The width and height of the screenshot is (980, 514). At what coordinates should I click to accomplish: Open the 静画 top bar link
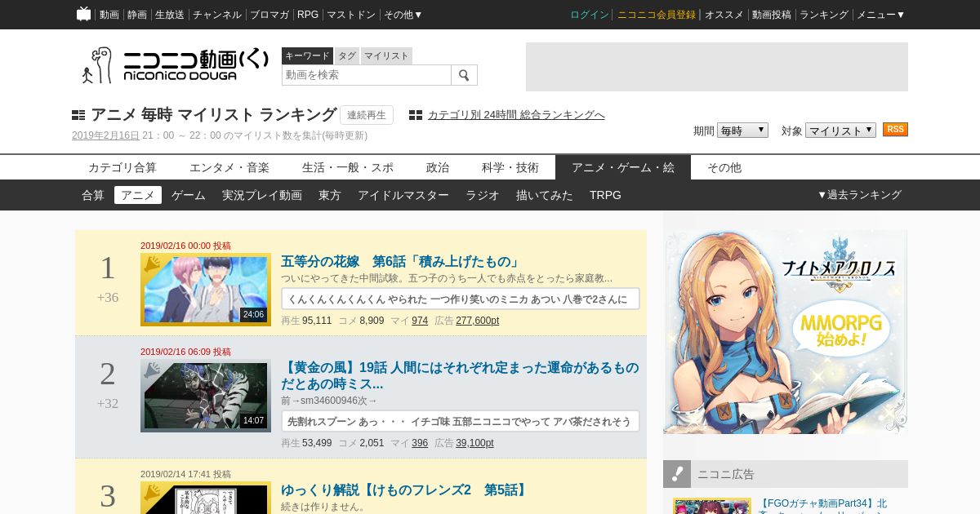[x=137, y=15]
